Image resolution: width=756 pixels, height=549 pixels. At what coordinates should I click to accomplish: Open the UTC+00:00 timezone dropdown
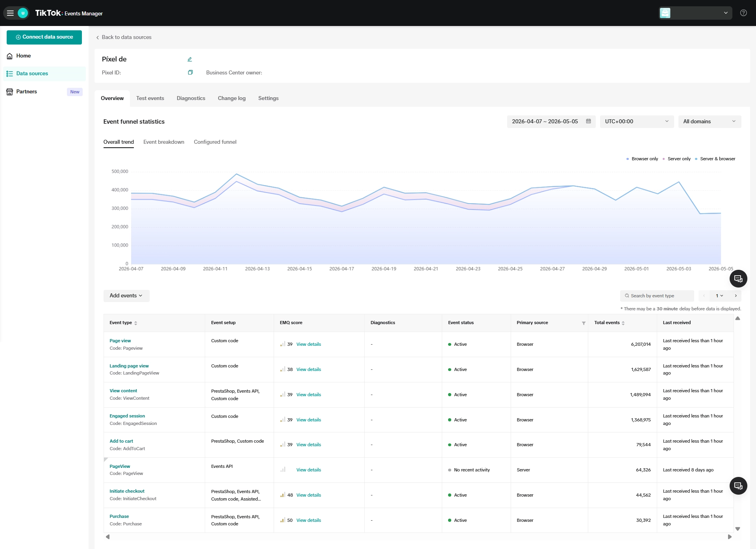coord(637,121)
